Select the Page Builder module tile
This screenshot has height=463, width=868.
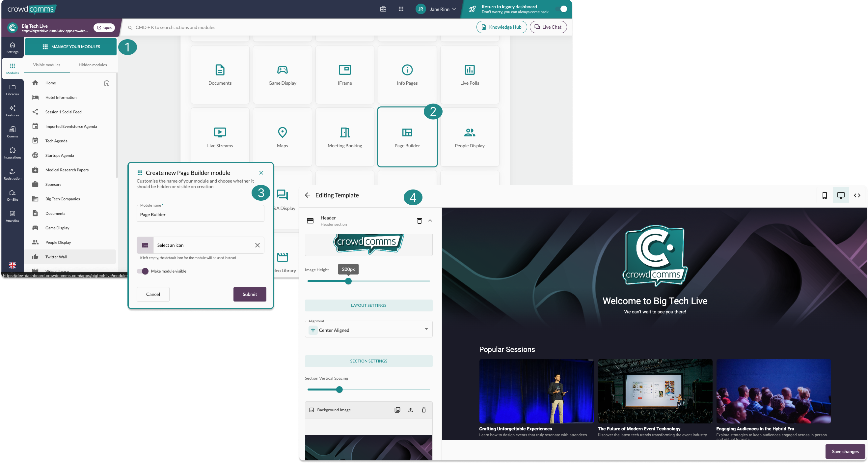point(407,137)
